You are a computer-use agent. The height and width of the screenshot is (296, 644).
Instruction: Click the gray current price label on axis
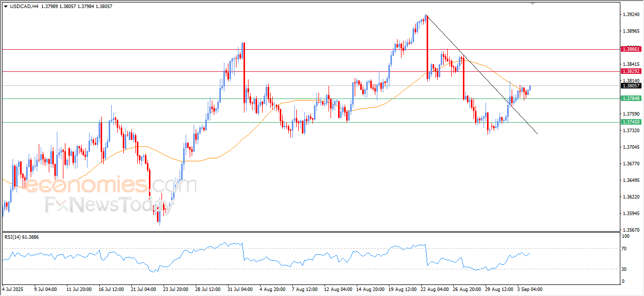coord(631,86)
